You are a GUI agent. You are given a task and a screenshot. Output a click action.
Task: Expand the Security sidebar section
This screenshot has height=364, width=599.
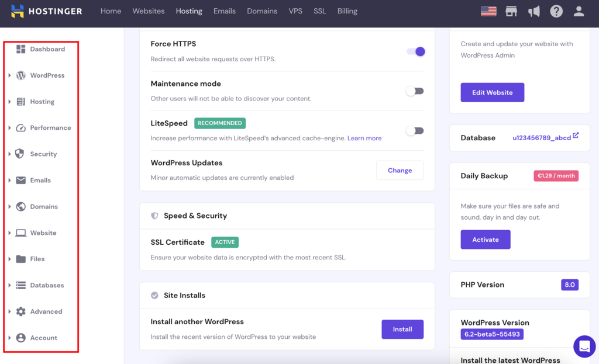pyautogui.click(x=10, y=154)
